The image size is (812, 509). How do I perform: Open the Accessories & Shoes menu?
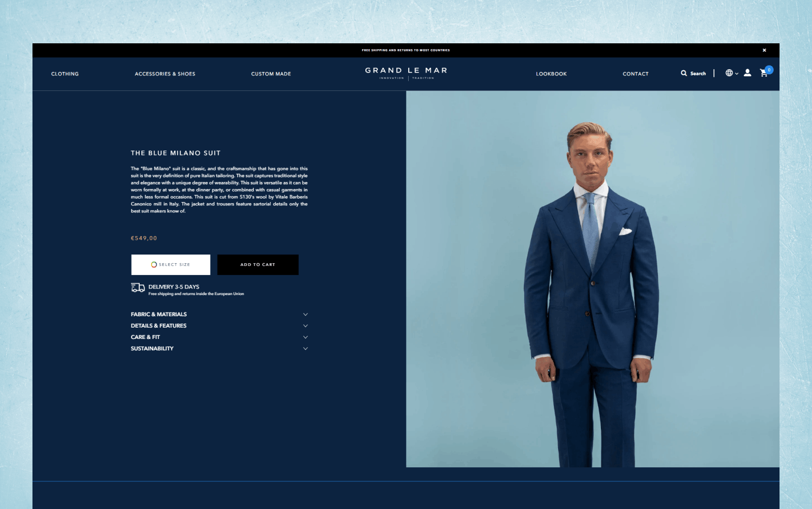click(x=165, y=74)
